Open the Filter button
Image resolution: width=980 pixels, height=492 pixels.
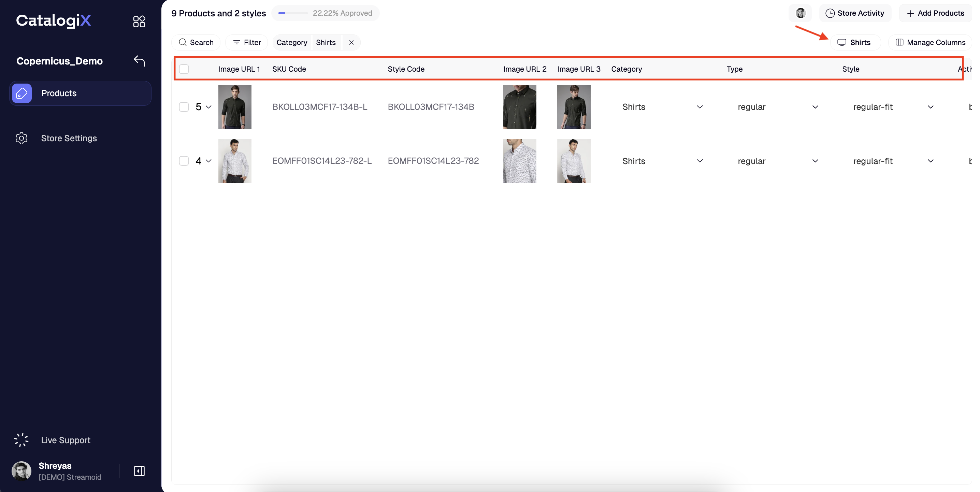pos(246,42)
